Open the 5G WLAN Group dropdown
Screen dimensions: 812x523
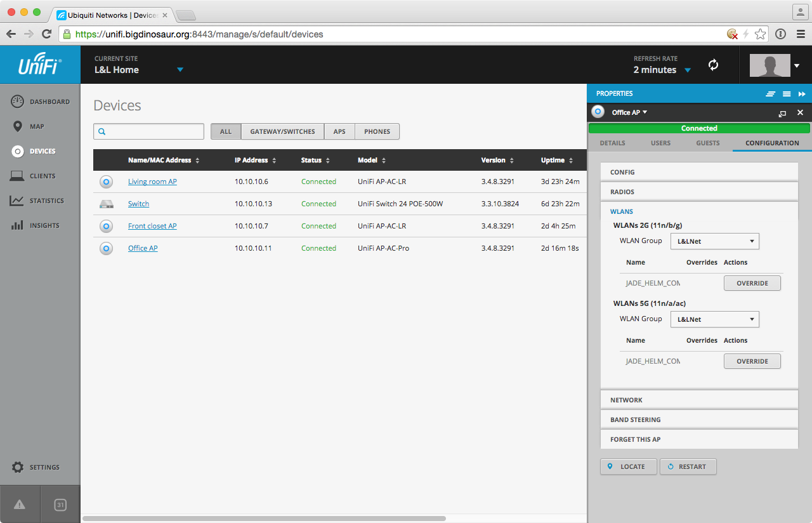[714, 319]
